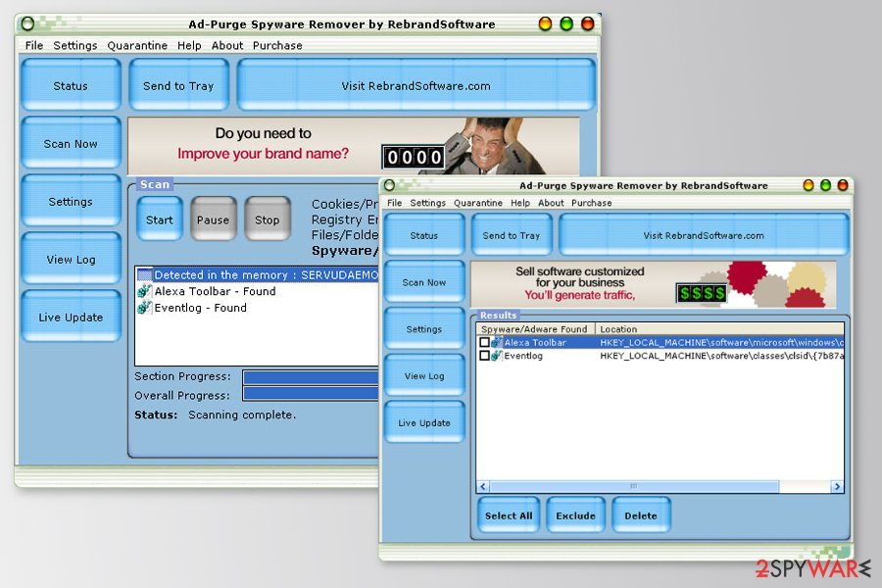Image resolution: width=882 pixels, height=588 pixels.
Task: Click Status sidebar button in back window
Action: coord(71,85)
